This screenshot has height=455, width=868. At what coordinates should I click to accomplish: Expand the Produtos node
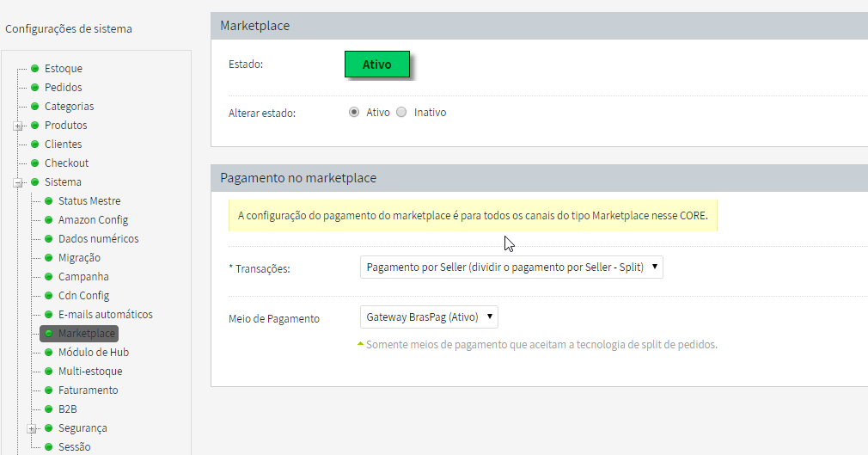[18, 126]
